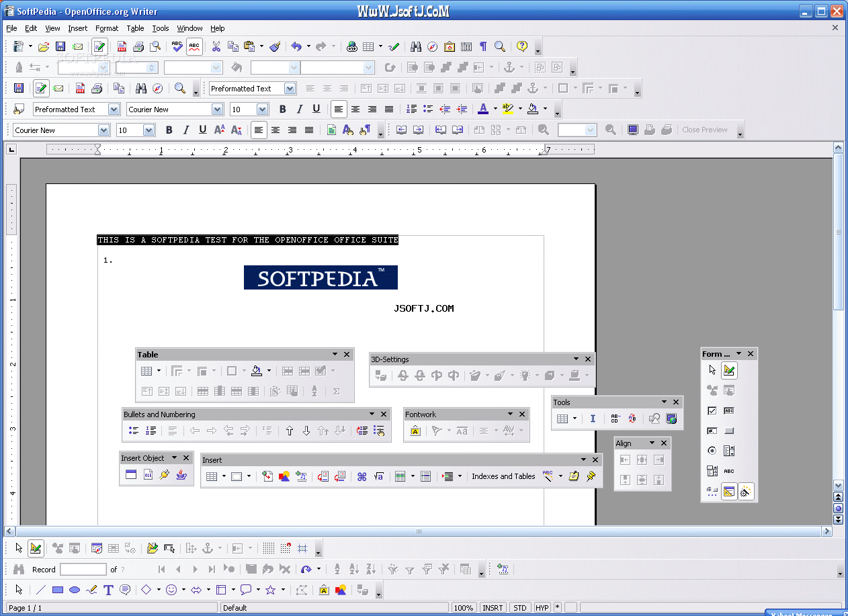Click the Font Color A swatch button
This screenshot has height=616, width=848.
tap(483, 109)
